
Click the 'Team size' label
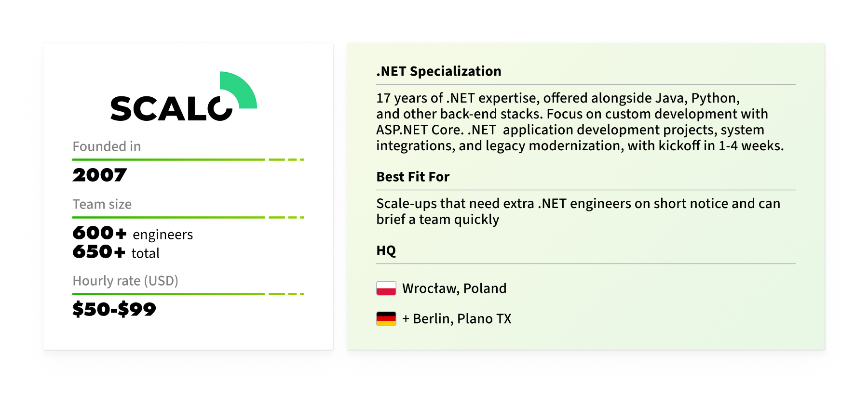click(x=102, y=204)
